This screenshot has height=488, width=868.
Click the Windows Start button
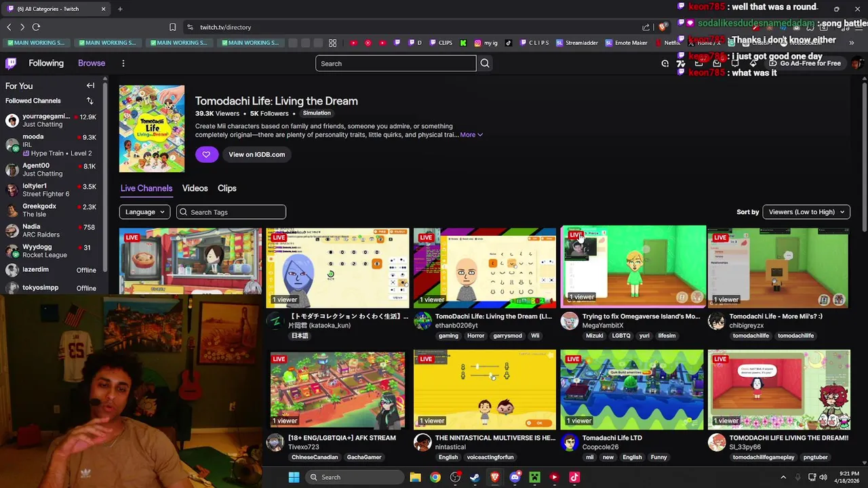(294, 477)
